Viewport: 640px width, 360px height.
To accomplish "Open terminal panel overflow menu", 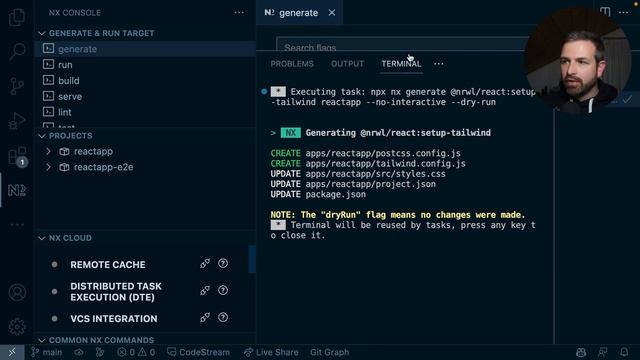I will tap(439, 64).
